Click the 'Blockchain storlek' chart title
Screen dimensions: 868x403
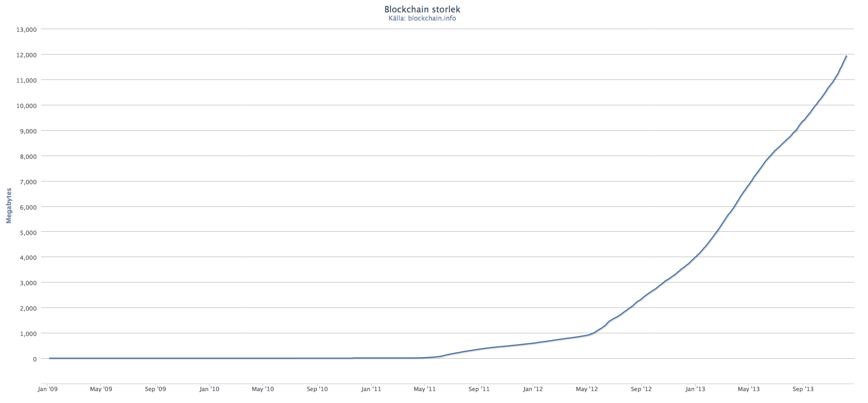pos(422,9)
